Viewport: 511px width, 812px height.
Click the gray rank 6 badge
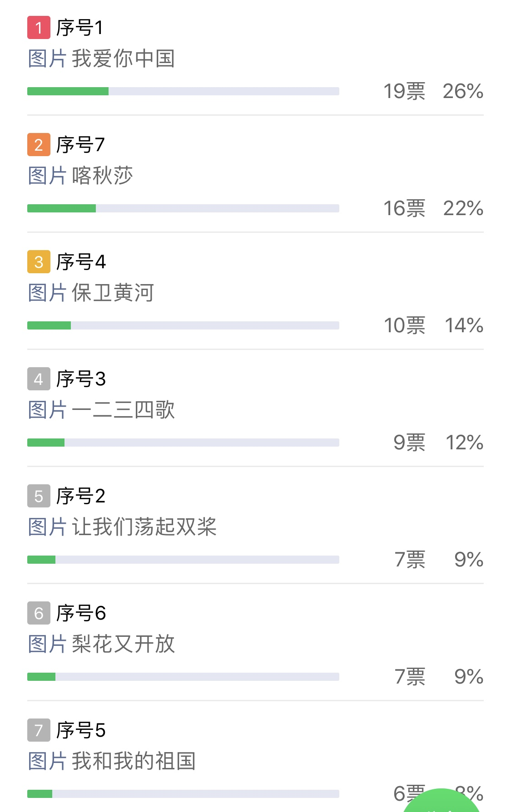[x=39, y=613]
